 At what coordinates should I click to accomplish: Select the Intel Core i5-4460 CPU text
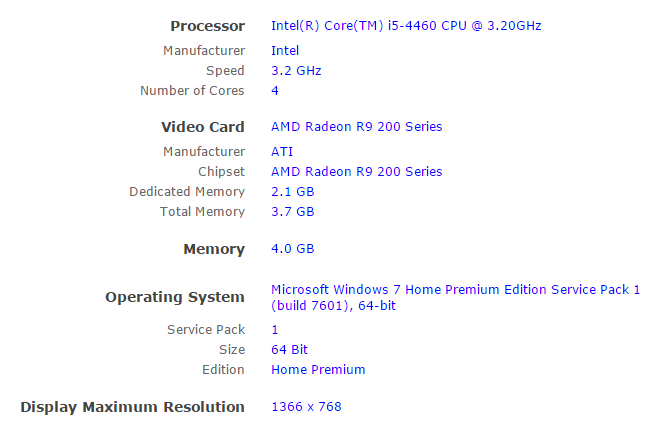click(406, 26)
